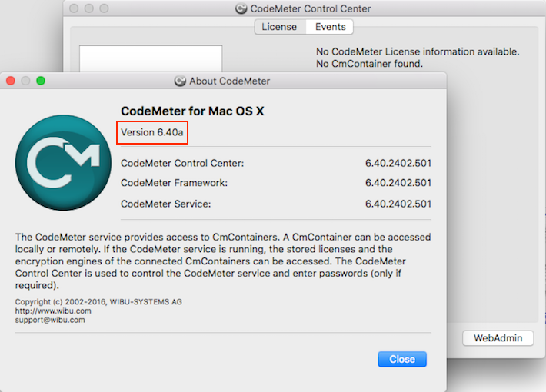Click the About CodeMeter window title
The width and height of the screenshot is (546, 392).
click(x=230, y=81)
